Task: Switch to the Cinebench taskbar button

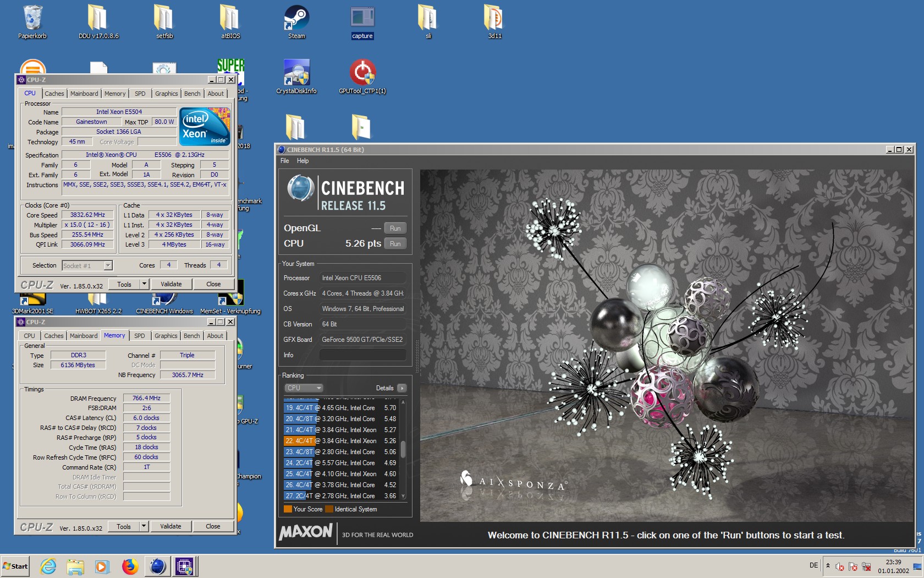Action: click(x=158, y=566)
